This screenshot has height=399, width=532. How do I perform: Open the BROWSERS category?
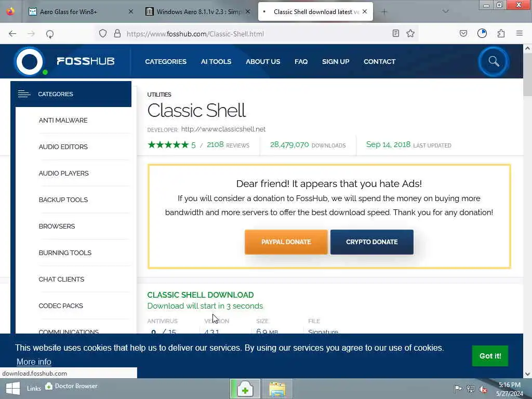pos(57,226)
